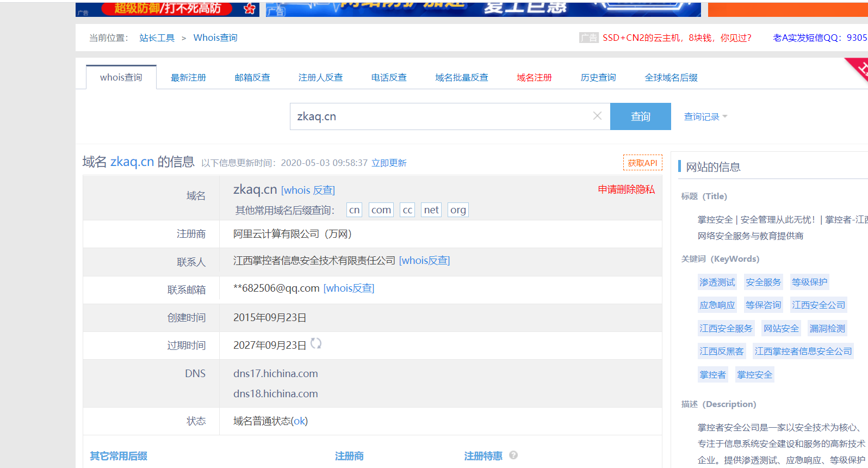The width and height of the screenshot is (868, 468).
Task: Open the 最新注册 tab
Action: 188,78
